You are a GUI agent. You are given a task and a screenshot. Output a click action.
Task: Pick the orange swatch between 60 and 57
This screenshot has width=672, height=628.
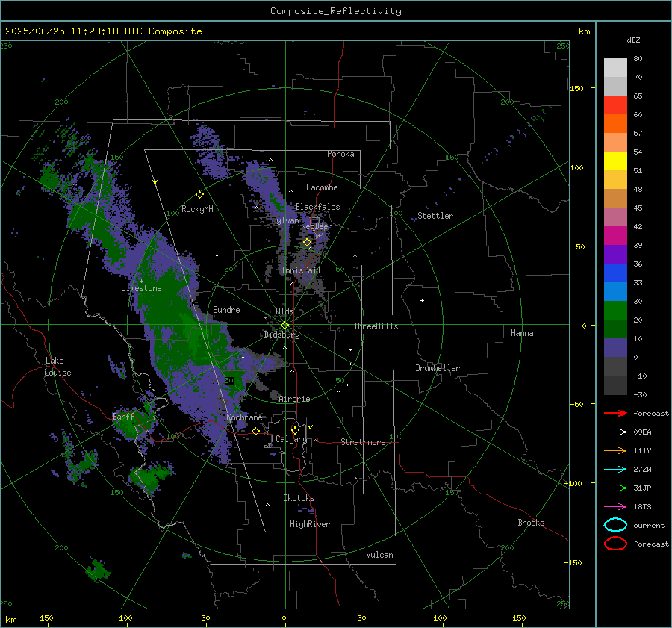pos(615,124)
